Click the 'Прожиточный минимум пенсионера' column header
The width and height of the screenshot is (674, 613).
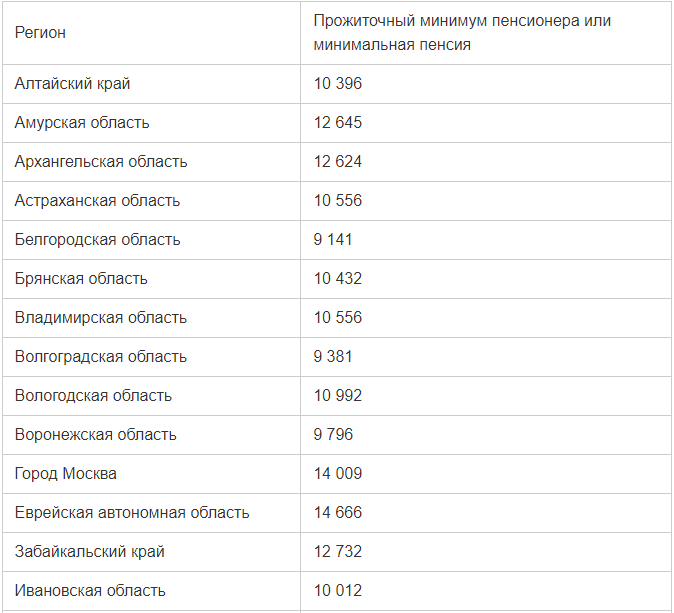point(462,33)
